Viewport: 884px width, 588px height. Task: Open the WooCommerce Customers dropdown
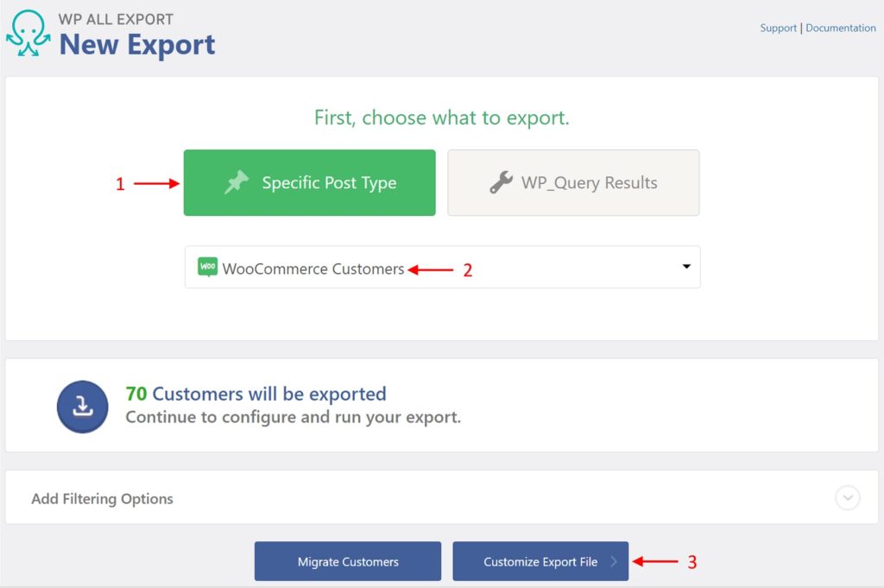pos(442,268)
